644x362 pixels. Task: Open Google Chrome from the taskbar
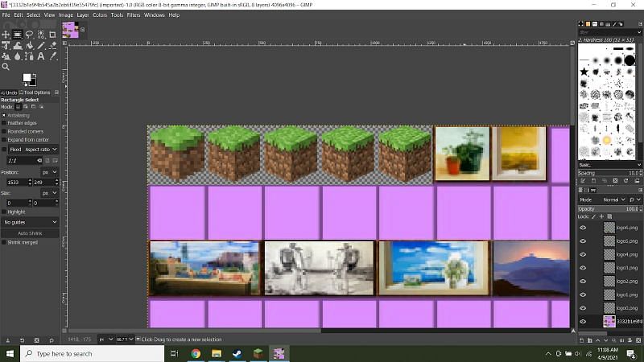click(196, 353)
